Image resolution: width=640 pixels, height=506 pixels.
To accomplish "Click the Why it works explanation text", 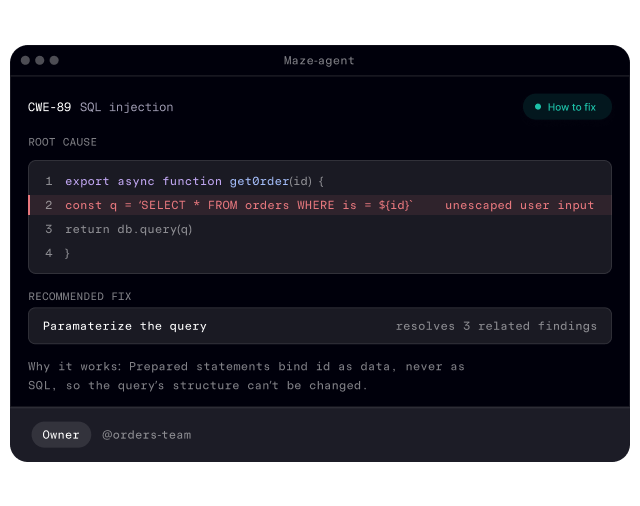I will [x=246, y=376].
